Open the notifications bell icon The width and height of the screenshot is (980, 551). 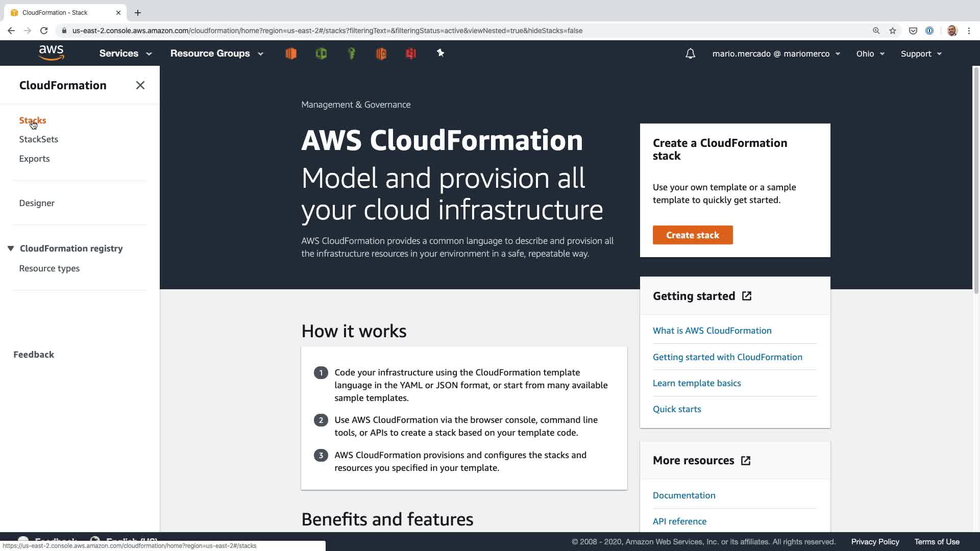[x=690, y=54]
